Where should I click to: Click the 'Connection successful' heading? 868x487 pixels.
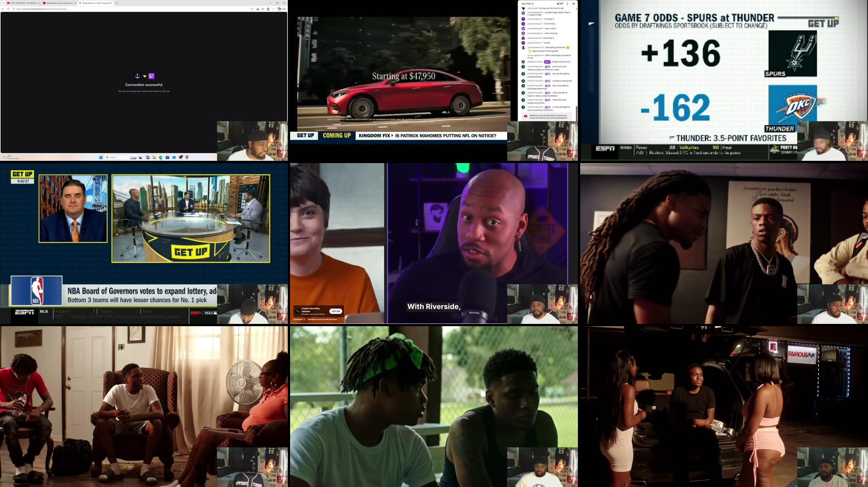(144, 85)
